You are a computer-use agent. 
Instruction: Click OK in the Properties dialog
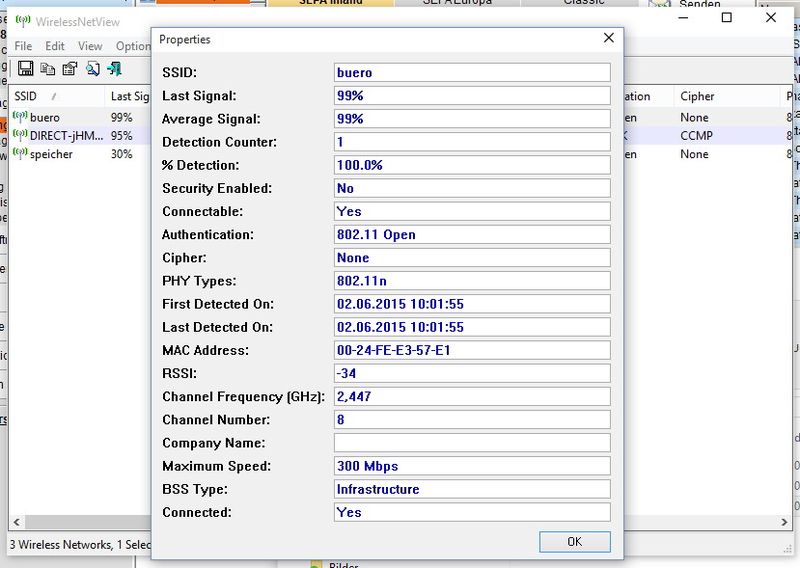click(x=574, y=541)
